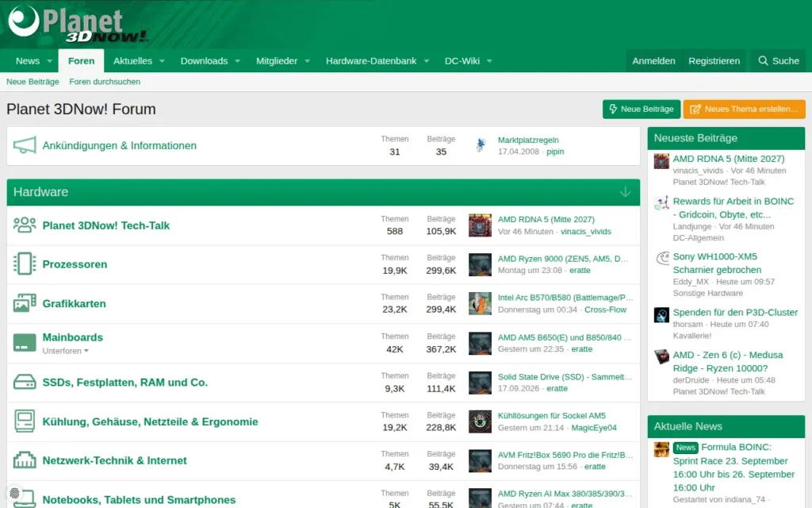Expand the DC-Wiki dropdown arrow
This screenshot has width=812, height=508.
tap(489, 61)
